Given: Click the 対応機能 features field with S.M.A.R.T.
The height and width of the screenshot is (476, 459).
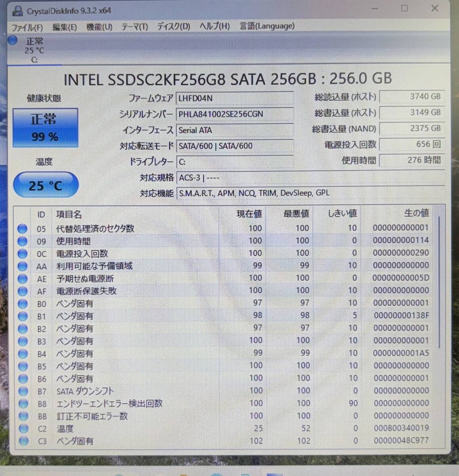Looking at the screenshot, I should 310,193.
